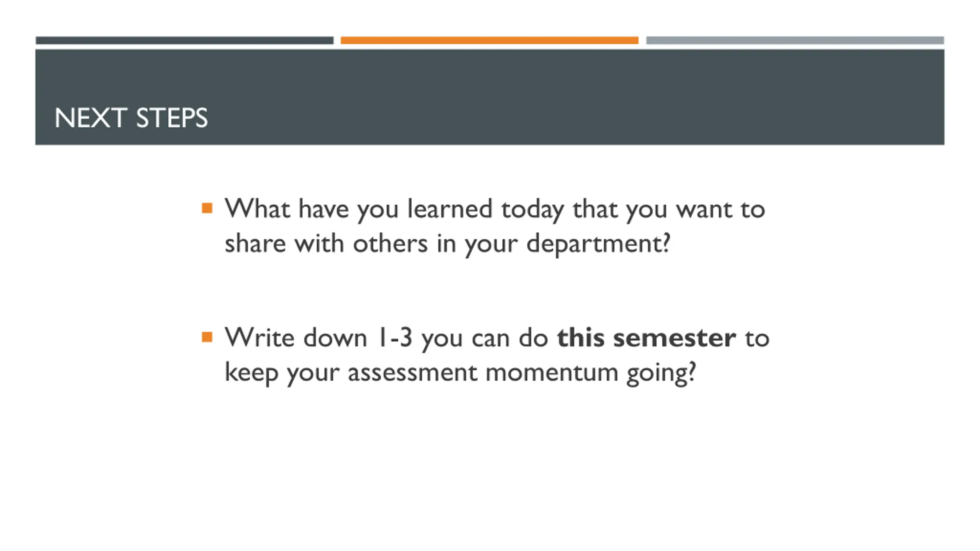
Task: Click the dark slate accent bar at top left
Action: click(185, 40)
